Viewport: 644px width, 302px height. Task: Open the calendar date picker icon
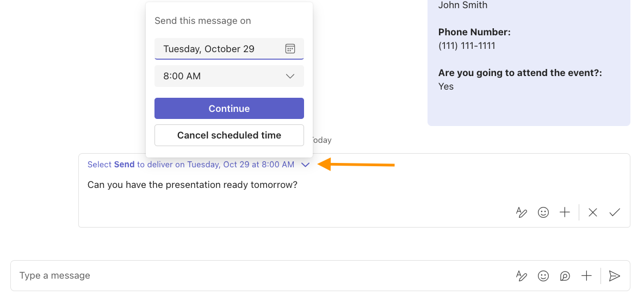pos(290,49)
